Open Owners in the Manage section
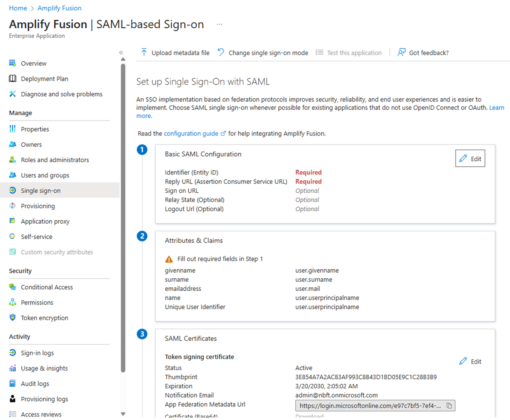The height and width of the screenshot is (420, 510). [31, 144]
